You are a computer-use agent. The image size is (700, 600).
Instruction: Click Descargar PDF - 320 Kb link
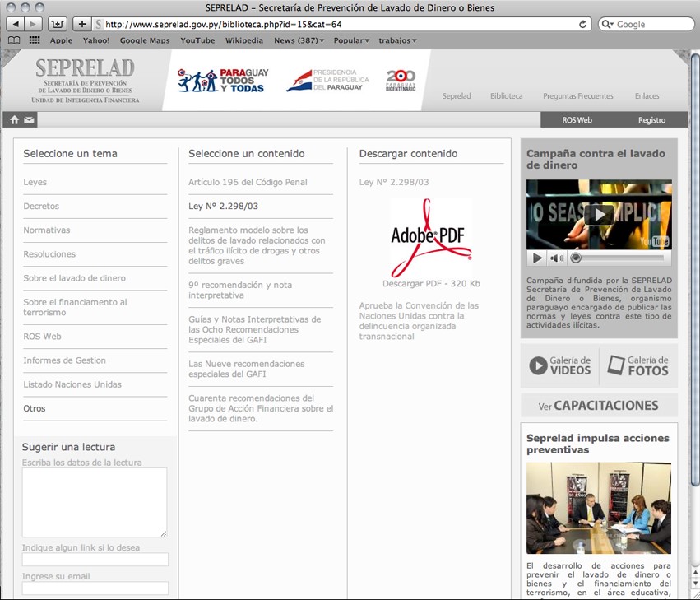click(x=431, y=284)
